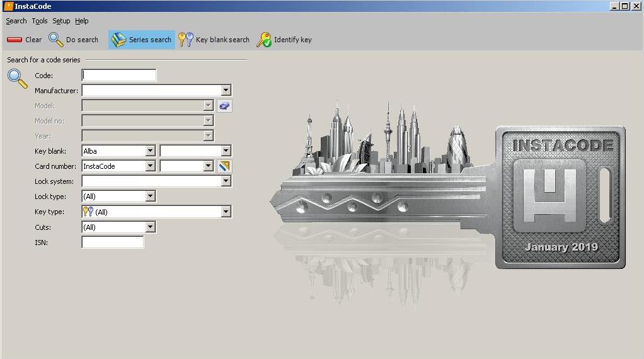Screen dimensions: 644x359
Task: Open the Tools menu
Action: pyautogui.click(x=40, y=21)
